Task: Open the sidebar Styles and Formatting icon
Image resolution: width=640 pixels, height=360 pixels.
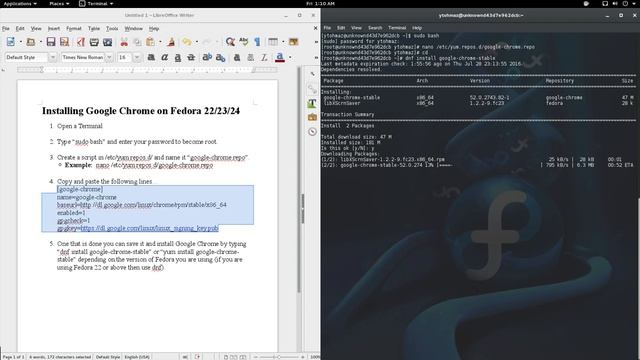Action: click(x=312, y=103)
